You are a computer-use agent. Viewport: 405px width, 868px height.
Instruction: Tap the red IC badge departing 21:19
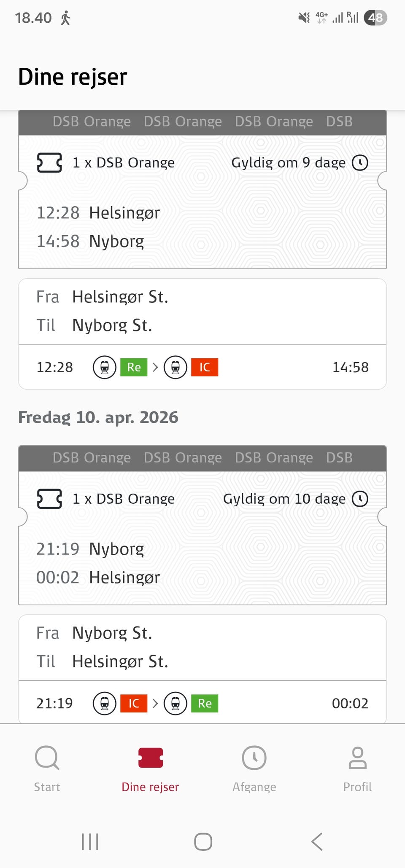tap(134, 704)
